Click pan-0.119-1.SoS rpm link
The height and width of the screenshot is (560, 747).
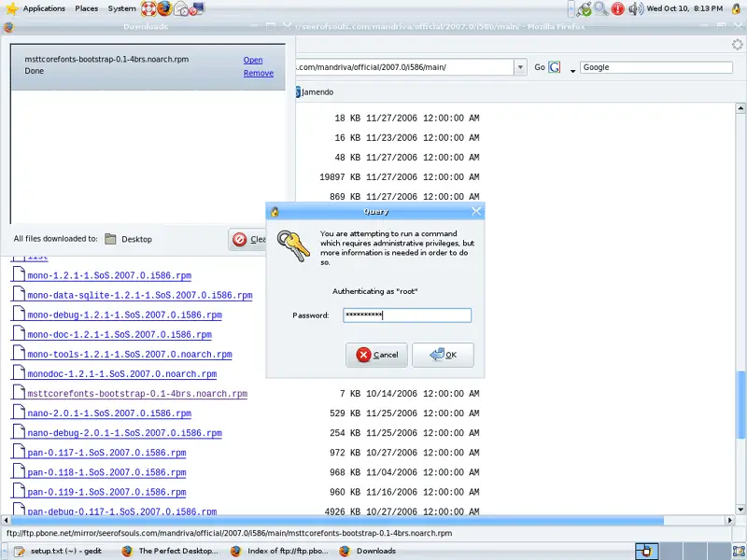click(106, 492)
